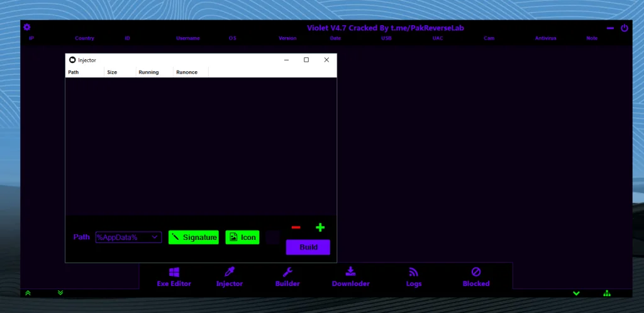Viewport: 644px width, 313px height.
Task: Open the Path %AppData% dropdown
Action: click(128, 237)
